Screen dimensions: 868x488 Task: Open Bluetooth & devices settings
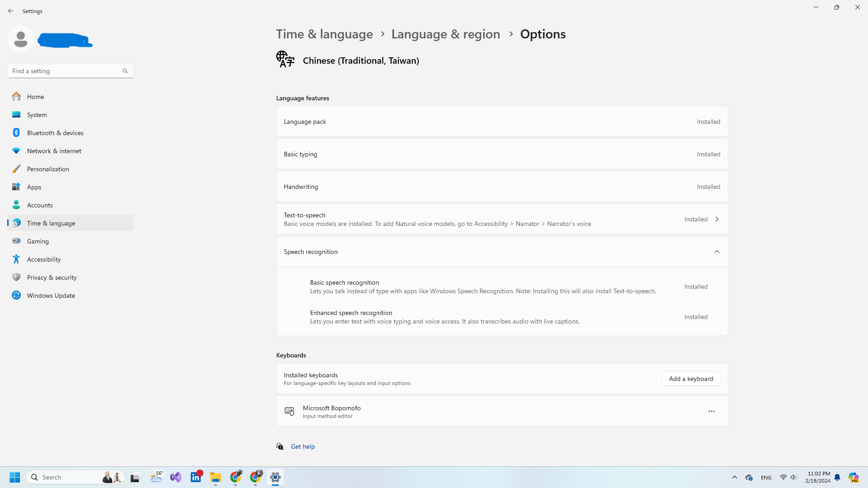[x=55, y=133]
